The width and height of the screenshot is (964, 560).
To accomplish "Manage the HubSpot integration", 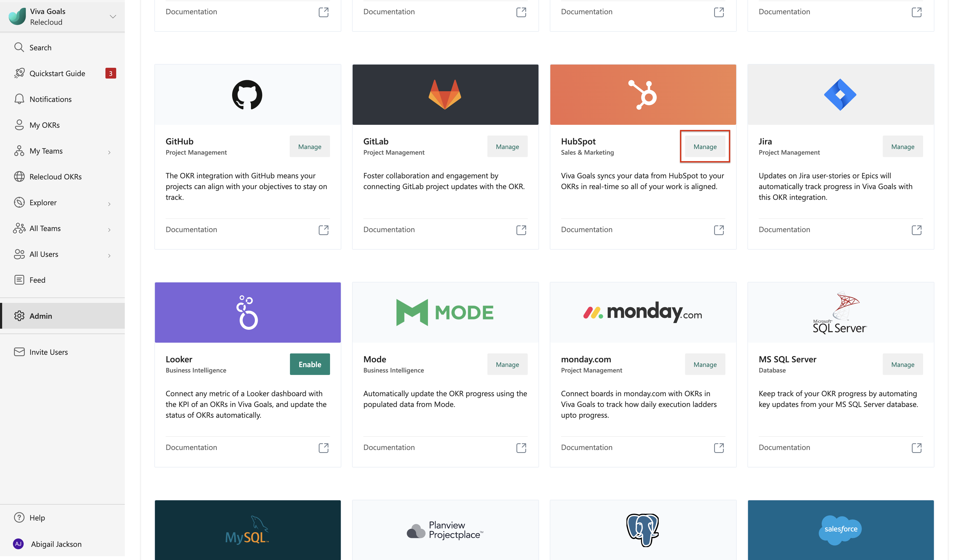I will pyautogui.click(x=705, y=146).
